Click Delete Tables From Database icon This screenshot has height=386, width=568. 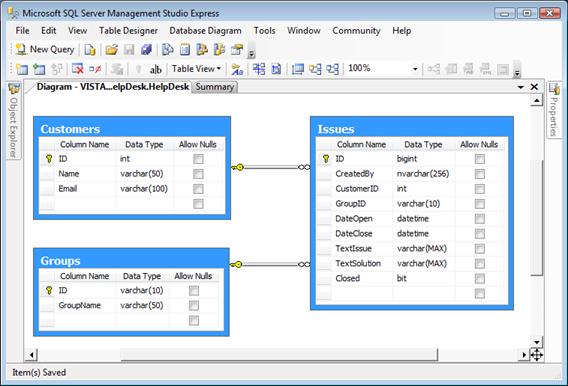click(78, 69)
